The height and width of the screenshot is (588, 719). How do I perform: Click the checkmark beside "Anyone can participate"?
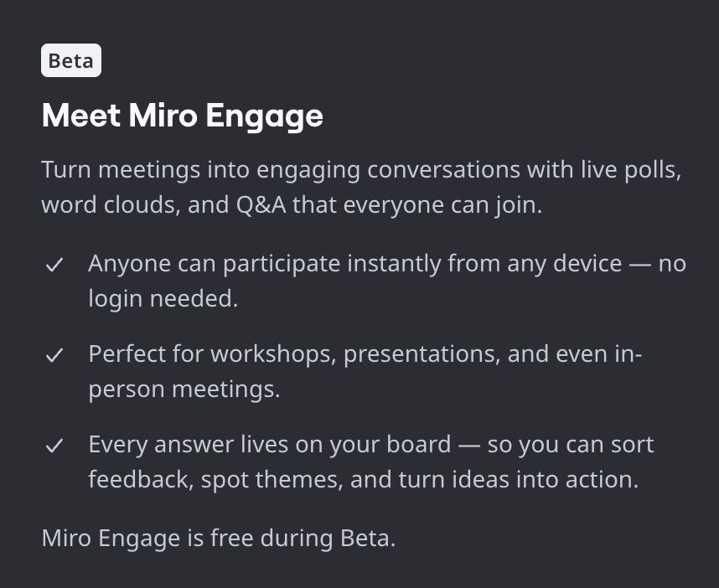coord(54,265)
